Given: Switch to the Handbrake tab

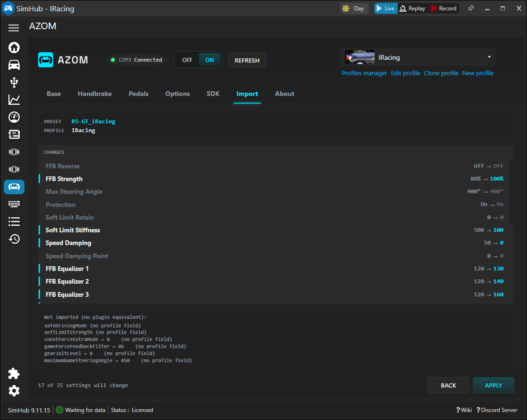Looking at the screenshot, I should (x=95, y=94).
